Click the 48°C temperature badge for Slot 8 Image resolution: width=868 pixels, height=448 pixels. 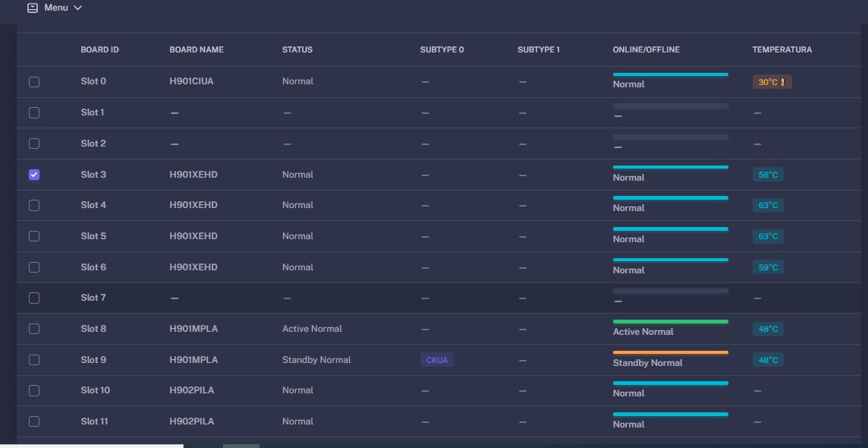tap(768, 330)
